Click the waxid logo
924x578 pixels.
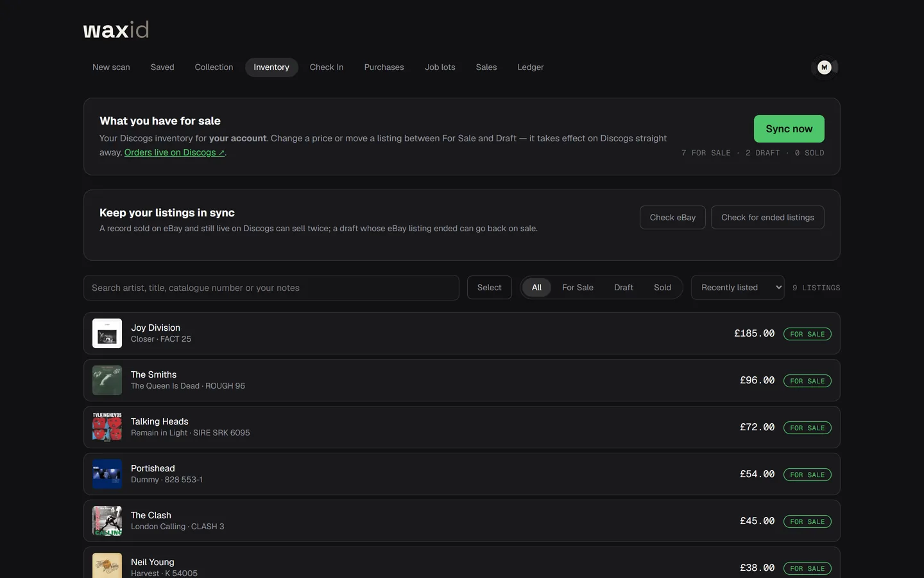(x=116, y=30)
